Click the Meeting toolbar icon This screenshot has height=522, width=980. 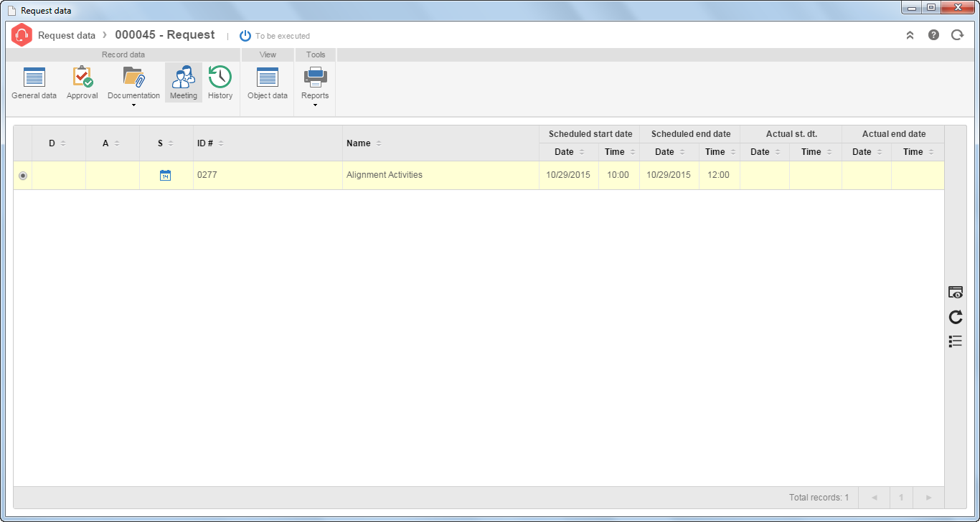click(x=184, y=82)
